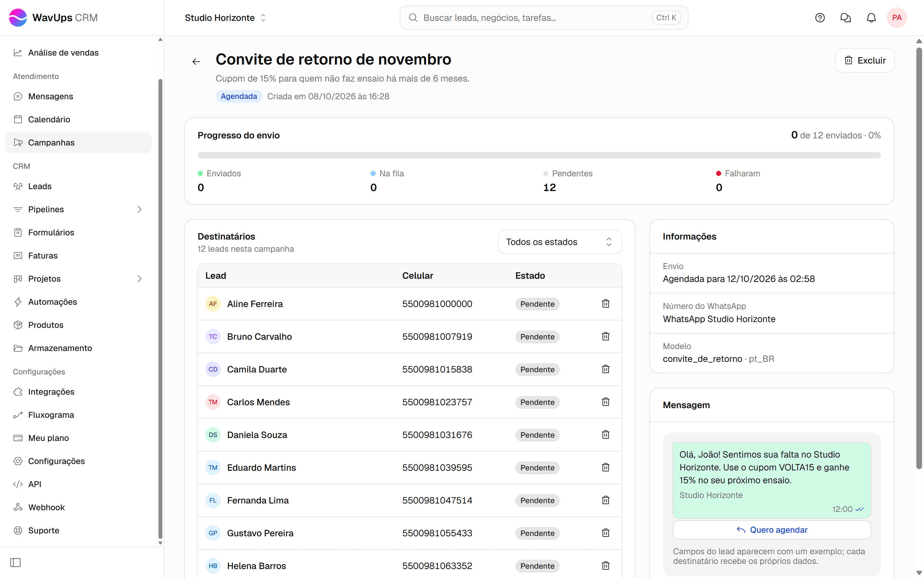Click the Estado column header
924x578 pixels.
click(x=530, y=276)
